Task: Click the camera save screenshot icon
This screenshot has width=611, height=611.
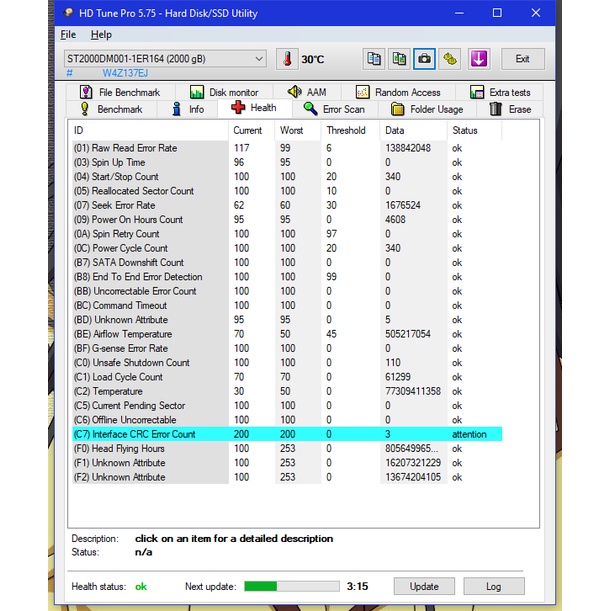Action: tap(425, 59)
